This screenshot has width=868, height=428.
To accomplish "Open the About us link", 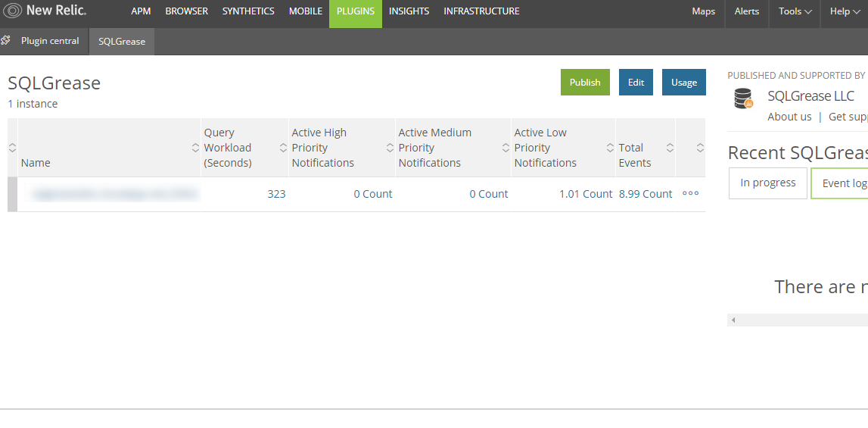I will pyautogui.click(x=789, y=117).
